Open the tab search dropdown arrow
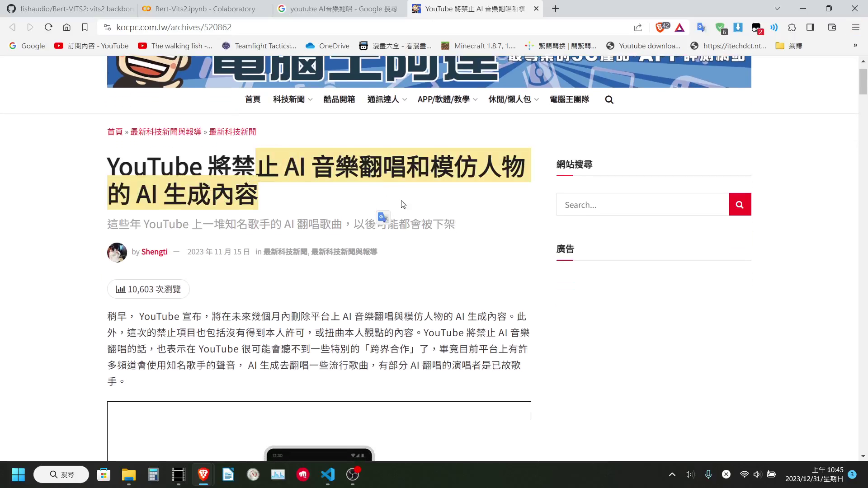This screenshot has width=868, height=488. point(777,9)
